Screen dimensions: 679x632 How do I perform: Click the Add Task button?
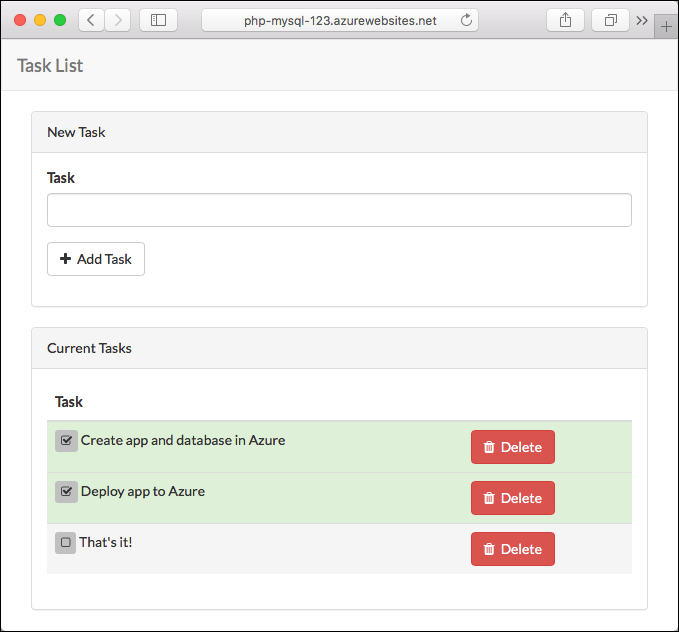[96, 259]
